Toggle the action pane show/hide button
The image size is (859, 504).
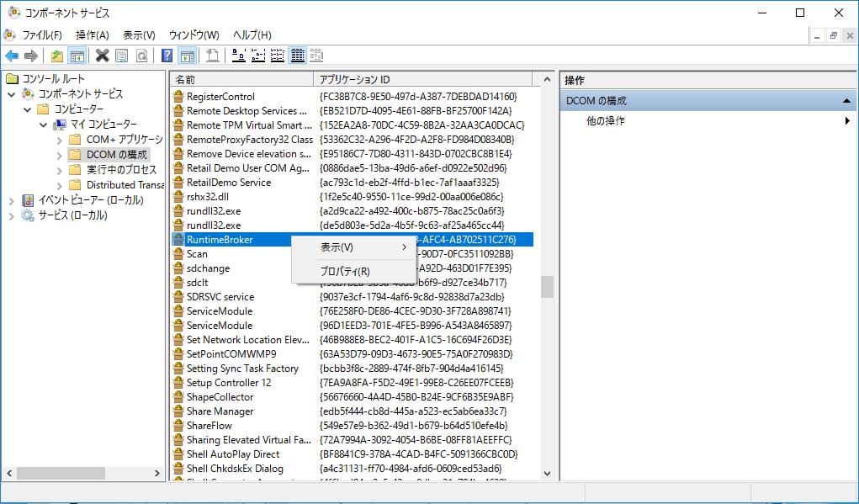pyautogui.click(x=187, y=56)
